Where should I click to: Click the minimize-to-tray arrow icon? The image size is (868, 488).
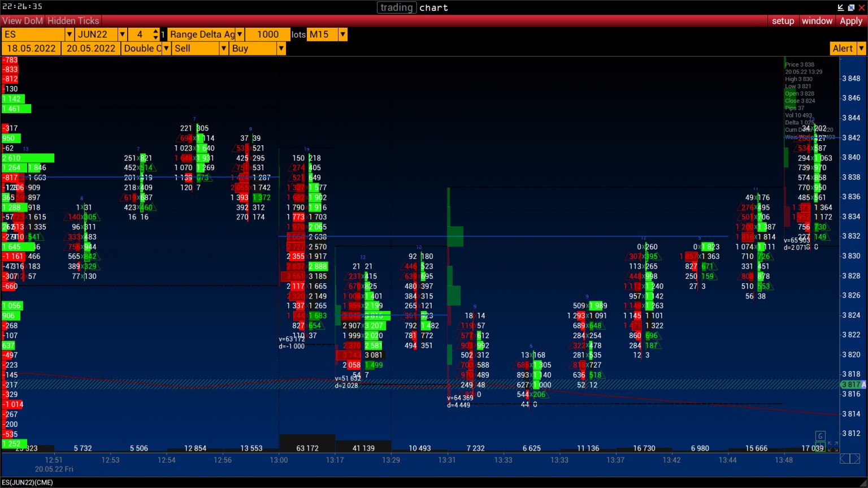841,7
